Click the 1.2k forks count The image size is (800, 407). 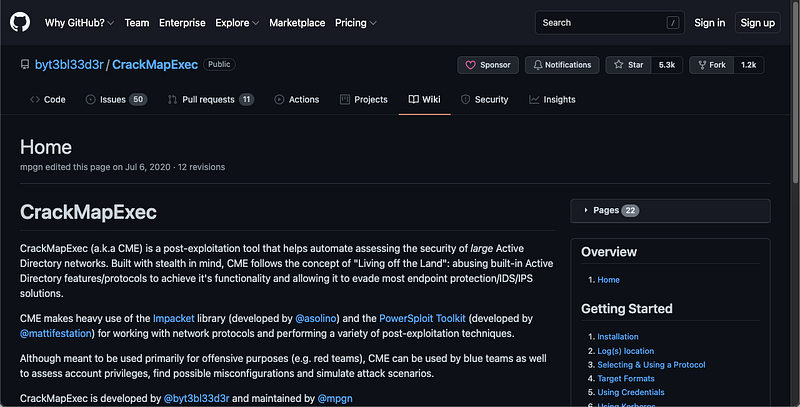point(748,65)
